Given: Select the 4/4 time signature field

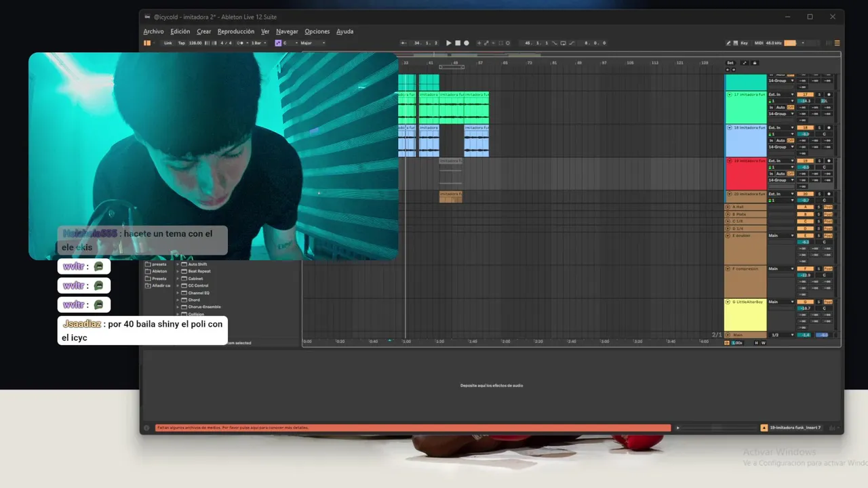Looking at the screenshot, I should [226, 43].
